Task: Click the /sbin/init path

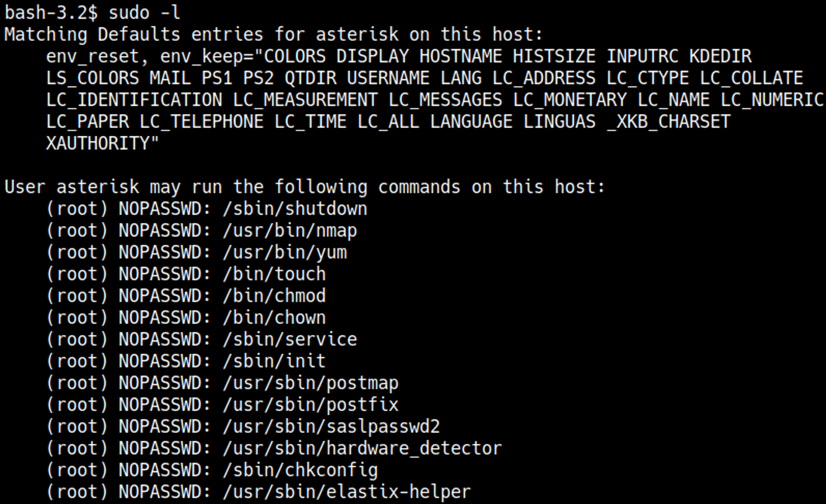Action: (274, 362)
